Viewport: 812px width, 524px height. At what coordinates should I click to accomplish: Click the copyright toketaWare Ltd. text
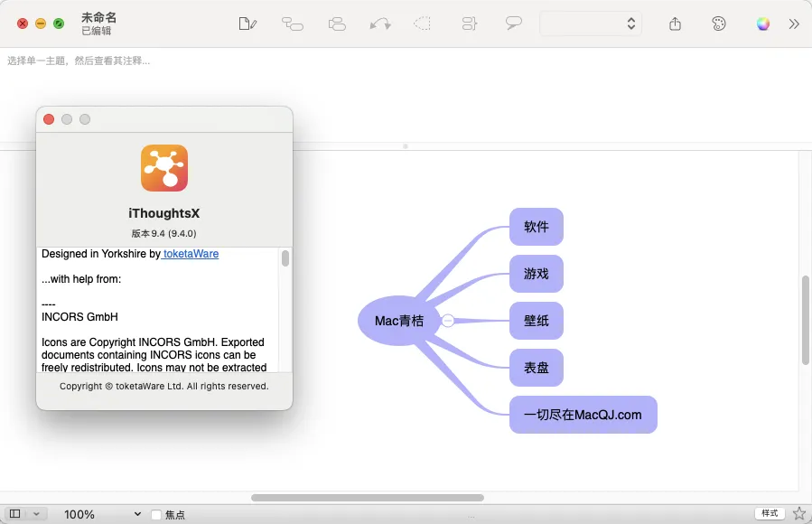[x=164, y=387]
